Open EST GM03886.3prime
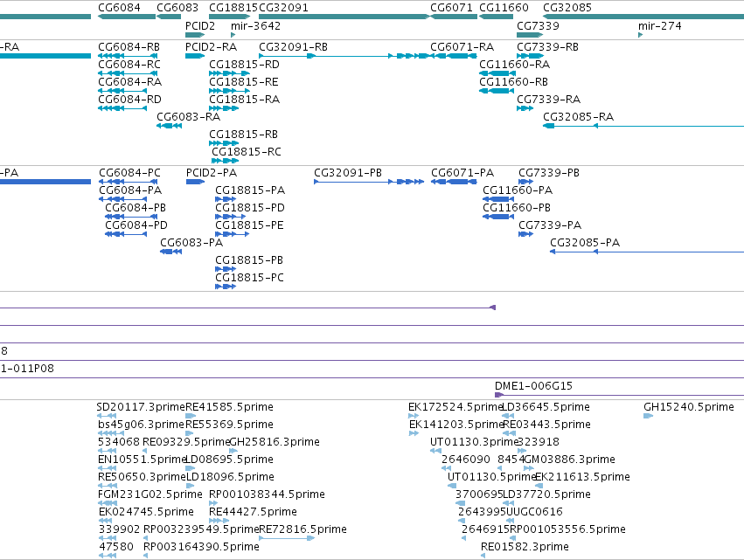The width and height of the screenshot is (744, 560). pos(569,460)
